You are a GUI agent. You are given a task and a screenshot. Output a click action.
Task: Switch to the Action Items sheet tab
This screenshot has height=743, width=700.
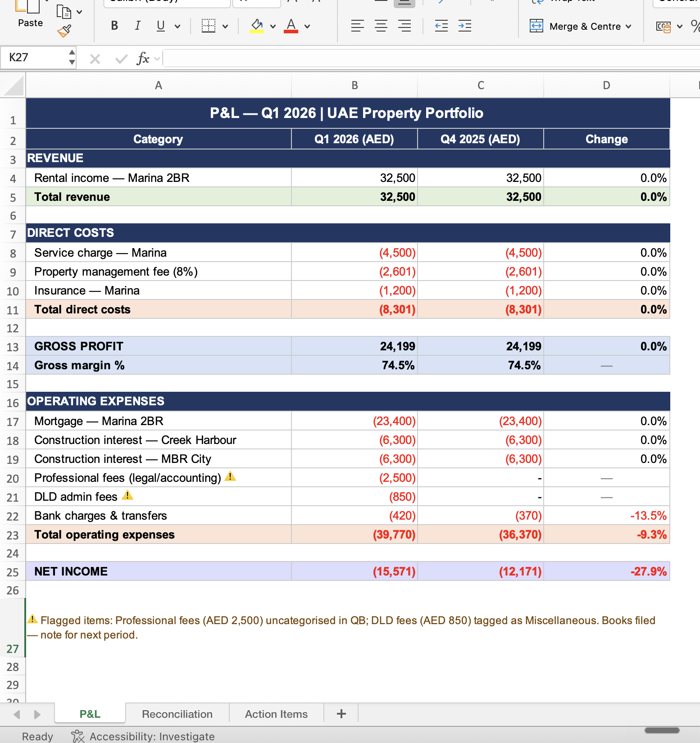tap(277, 714)
